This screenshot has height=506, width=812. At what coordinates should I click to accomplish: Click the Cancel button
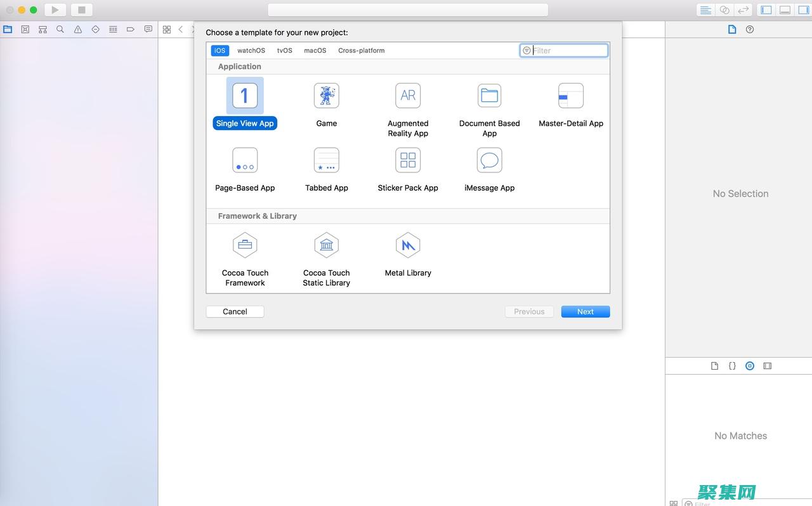pyautogui.click(x=235, y=311)
